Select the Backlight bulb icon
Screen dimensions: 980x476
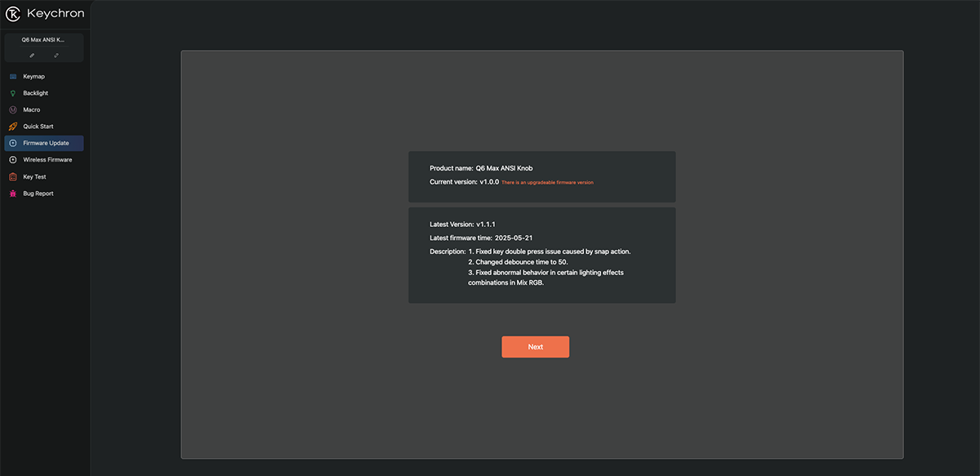pyautogui.click(x=13, y=93)
